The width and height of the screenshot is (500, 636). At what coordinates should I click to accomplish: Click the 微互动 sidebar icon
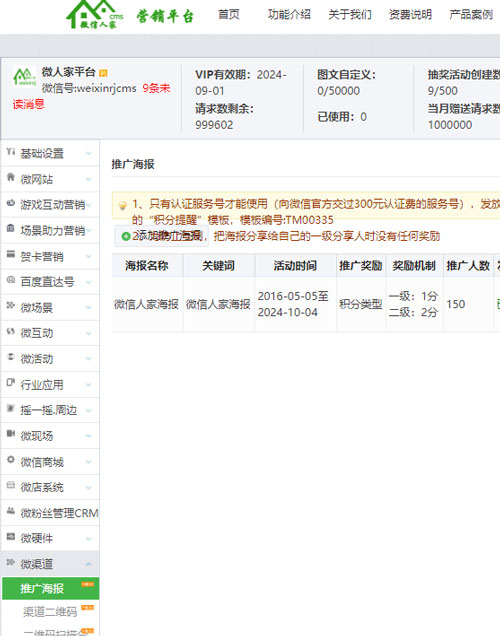[11, 331]
